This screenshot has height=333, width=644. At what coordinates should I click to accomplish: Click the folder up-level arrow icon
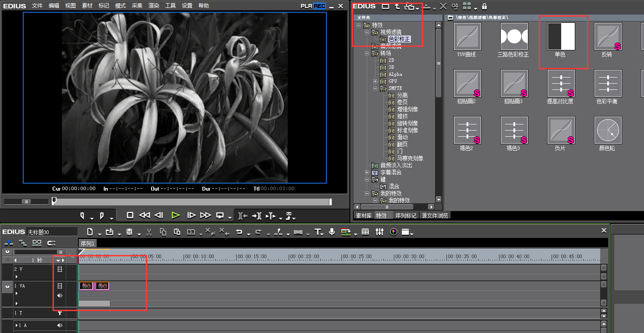pos(397,6)
